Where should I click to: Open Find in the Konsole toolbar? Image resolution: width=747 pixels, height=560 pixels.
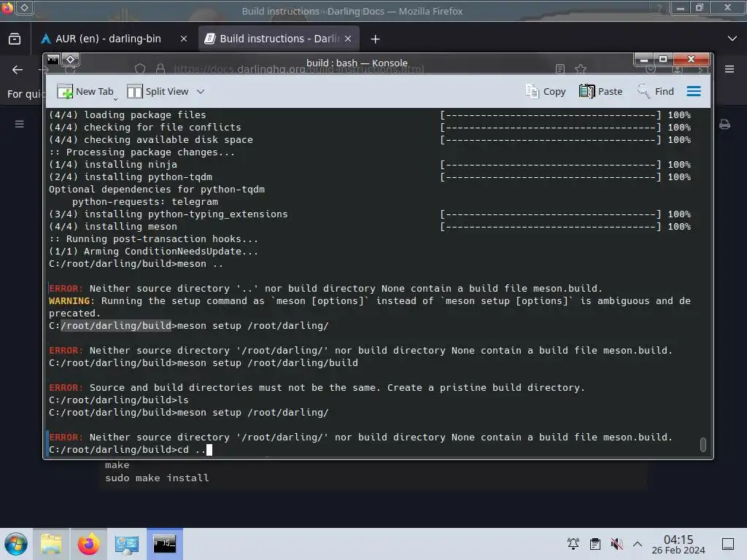click(x=656, y=91)
